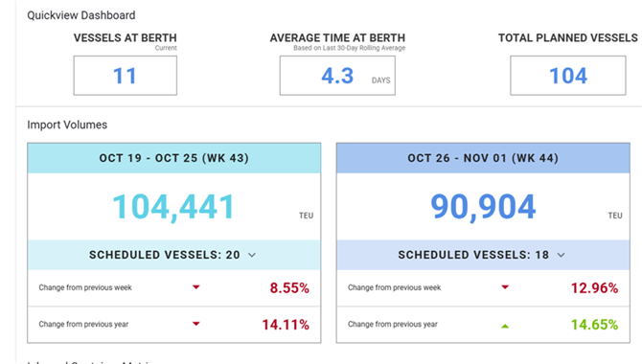Image resolution: width=642 pixels, height=364 pixels.
Task: Click the 14.11% yearly change value
Action: point(286,325)
